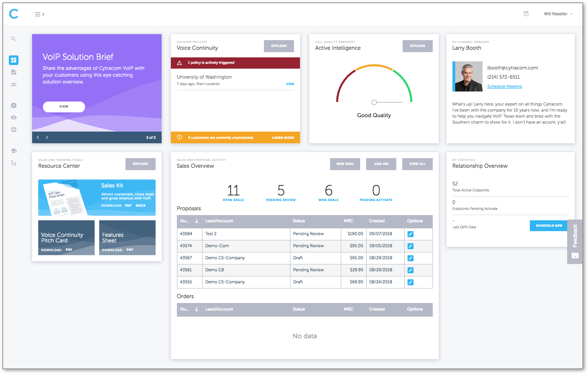This screenshot has height=374, width=588.
Task: Select the 0 Pending Activate stat
Action: (376, 193)
